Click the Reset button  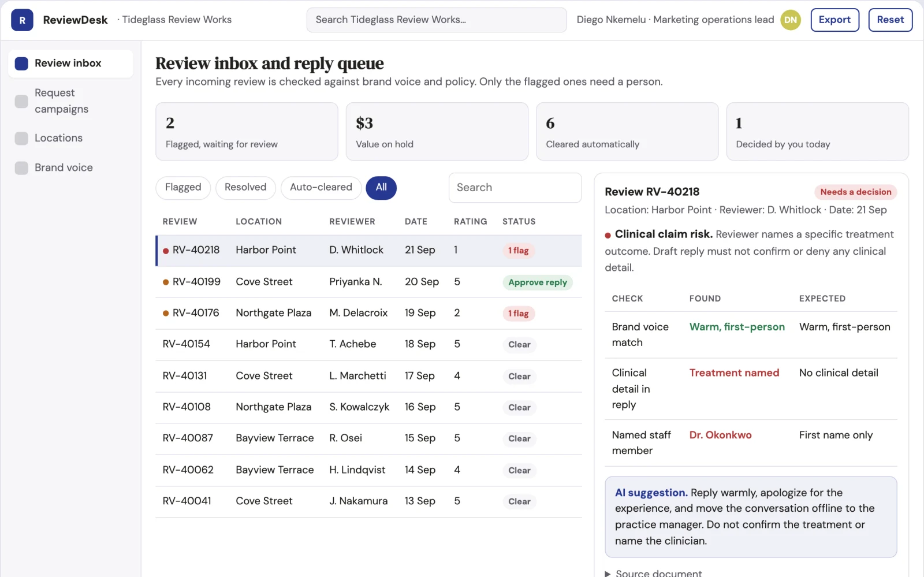[x=890, y=20]
